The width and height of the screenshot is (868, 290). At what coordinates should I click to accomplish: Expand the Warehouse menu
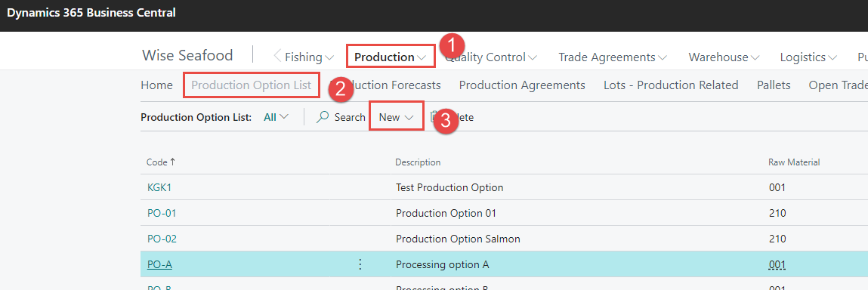click(x=724, y=57)
